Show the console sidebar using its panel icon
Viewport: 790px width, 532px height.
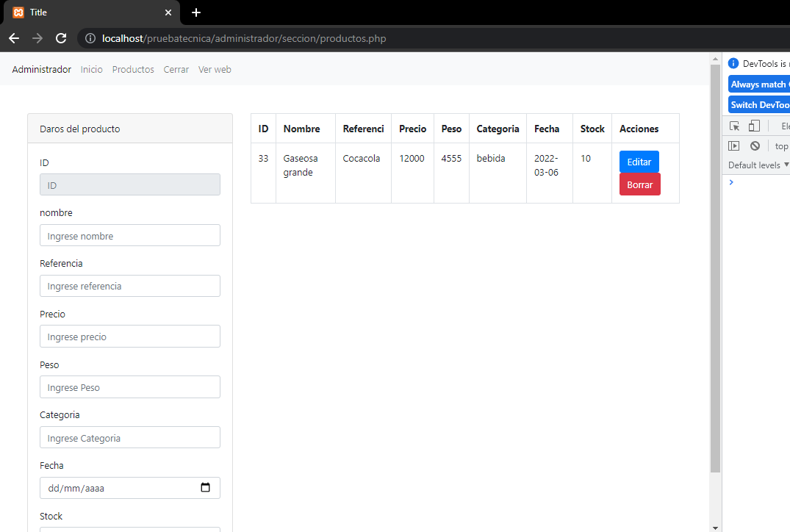(734, 145)
